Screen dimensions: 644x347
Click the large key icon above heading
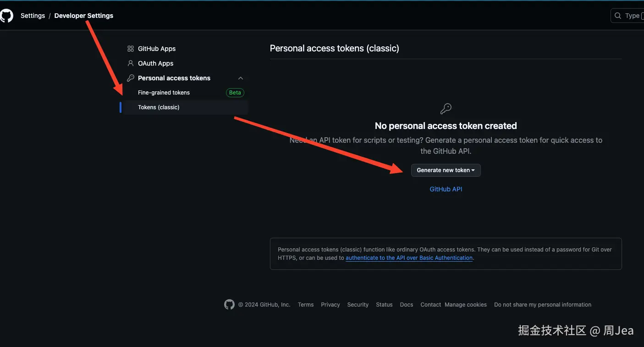click(446, 108)
